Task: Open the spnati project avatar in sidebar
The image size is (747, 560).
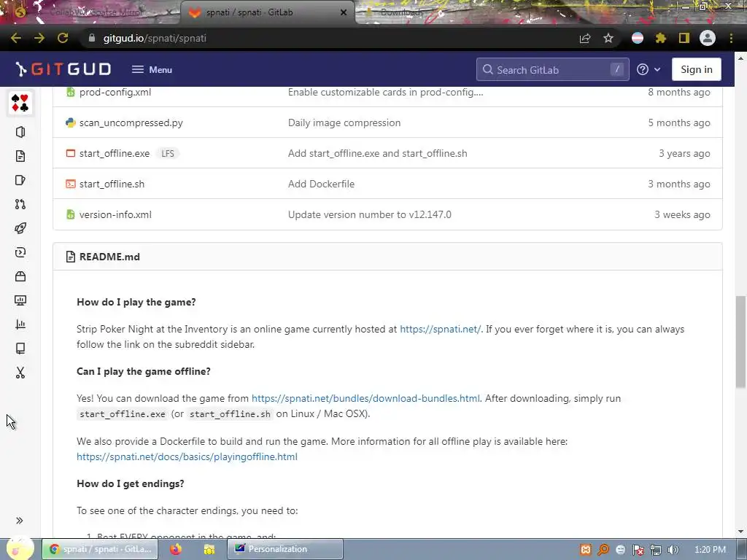Action: pyautogui.click(x=20, y=103)
